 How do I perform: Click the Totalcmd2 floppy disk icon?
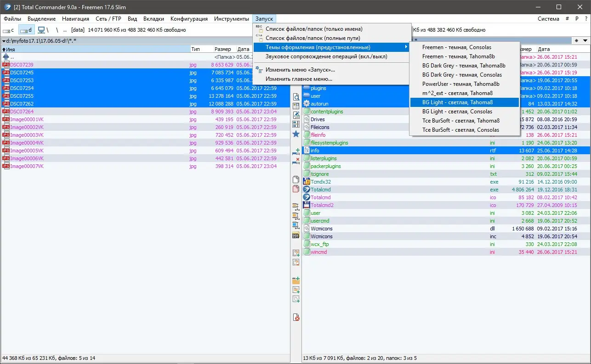tap(307, 205)
